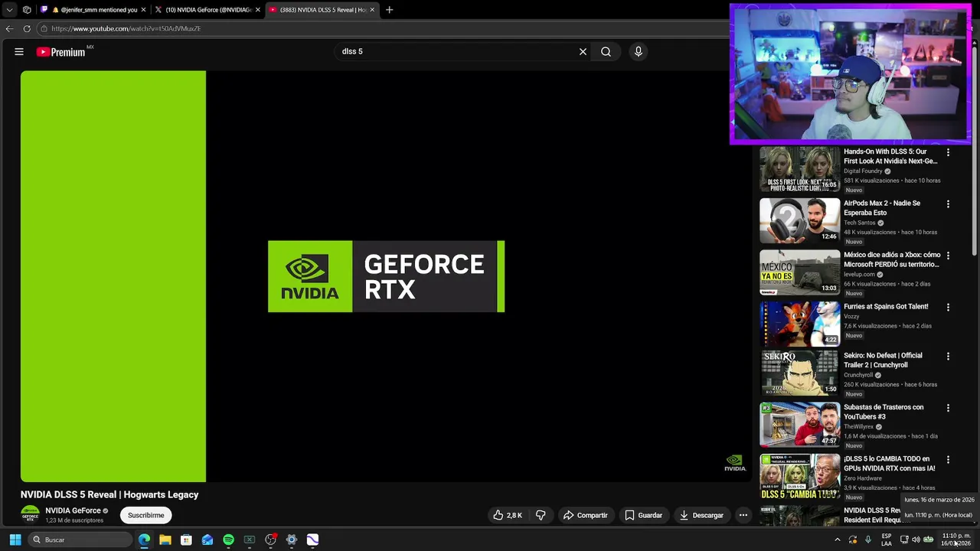
Task: Share the video via Compartir
Action: (x=586, y=515)
